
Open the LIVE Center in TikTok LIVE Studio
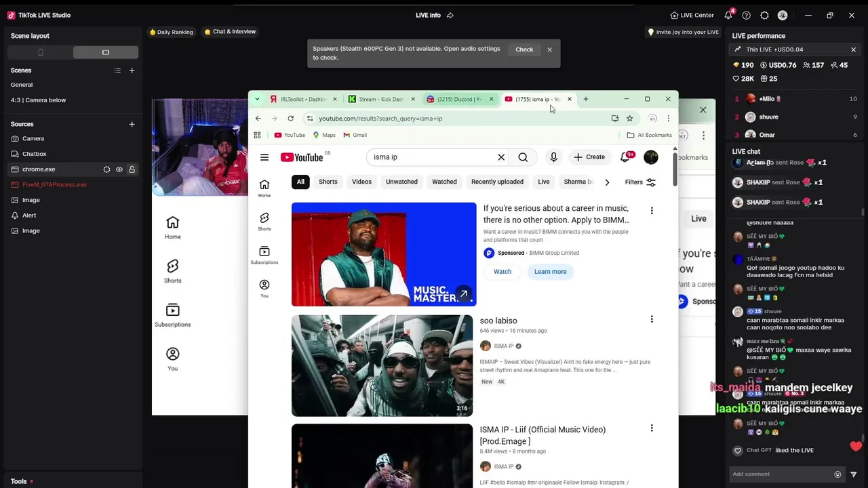click(x=692, y=15)
